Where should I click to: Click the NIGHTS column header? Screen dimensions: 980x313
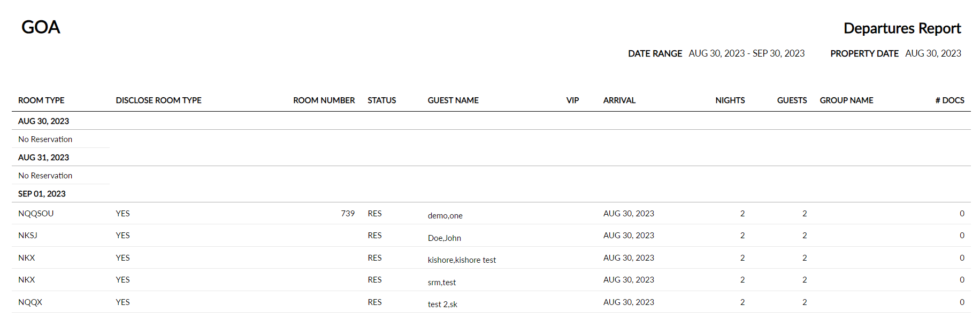coord(730,100)
